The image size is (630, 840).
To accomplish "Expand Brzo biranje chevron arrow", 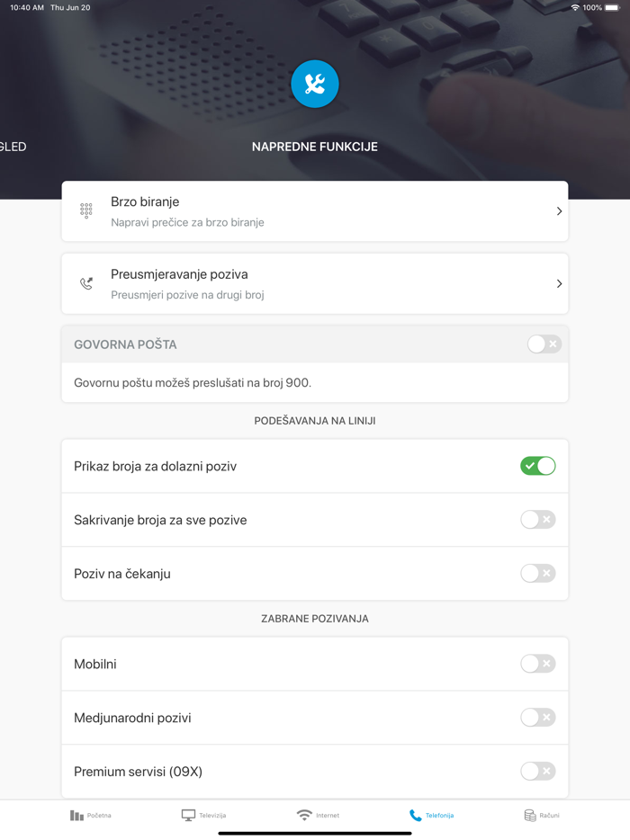I will point(559,211).
